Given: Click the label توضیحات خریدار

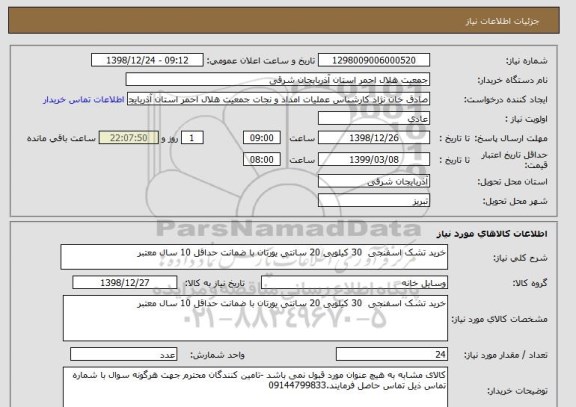Looking at the screenshot, I should tap(517, 391).
